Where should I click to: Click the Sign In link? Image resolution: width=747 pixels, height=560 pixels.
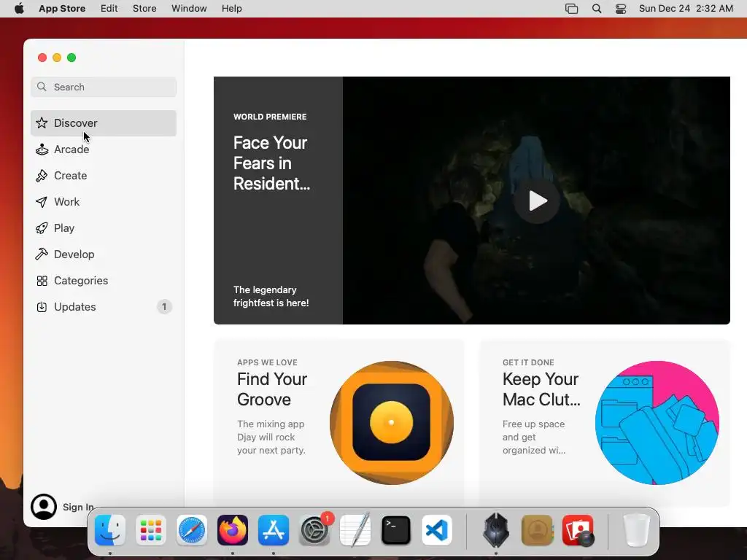78,507
